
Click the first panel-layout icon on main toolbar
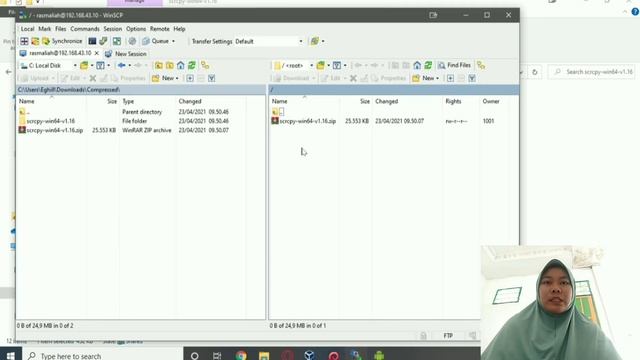pos(24,41)
